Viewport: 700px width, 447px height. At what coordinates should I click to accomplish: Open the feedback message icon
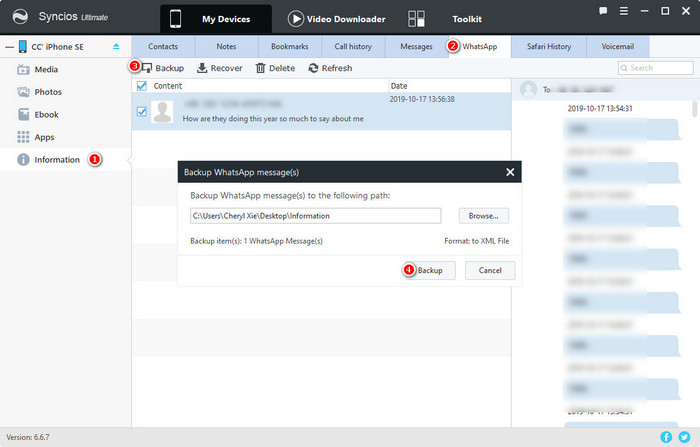(603, 11)
